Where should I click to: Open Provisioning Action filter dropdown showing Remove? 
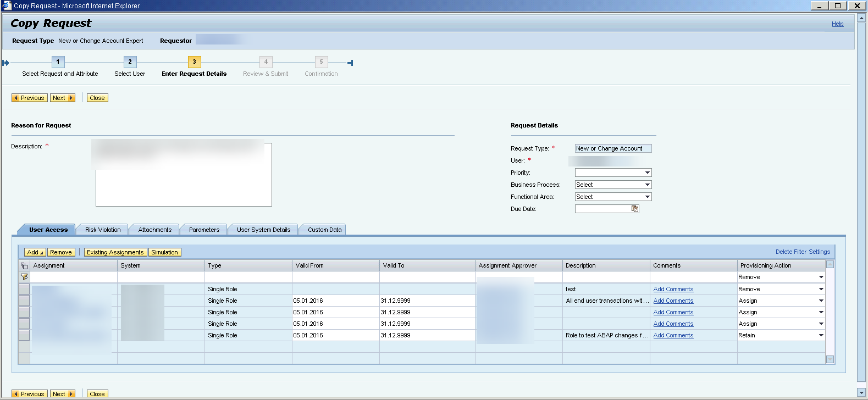tap(821, 277)
